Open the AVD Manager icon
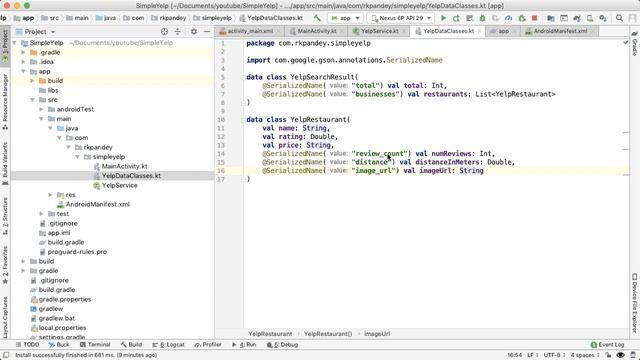The image size is (640, 360). coord(590,18)
